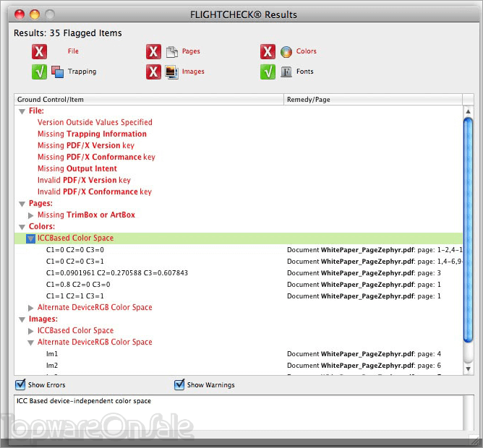Click the Fonts letter F icon
The width and height of the screenshot is (483, 448).
286,72
